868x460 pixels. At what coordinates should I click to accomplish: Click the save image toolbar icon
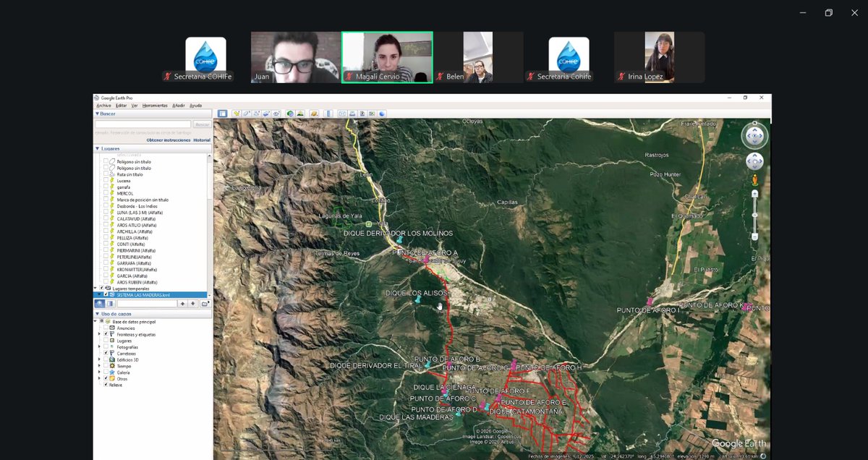pos(362,114)
